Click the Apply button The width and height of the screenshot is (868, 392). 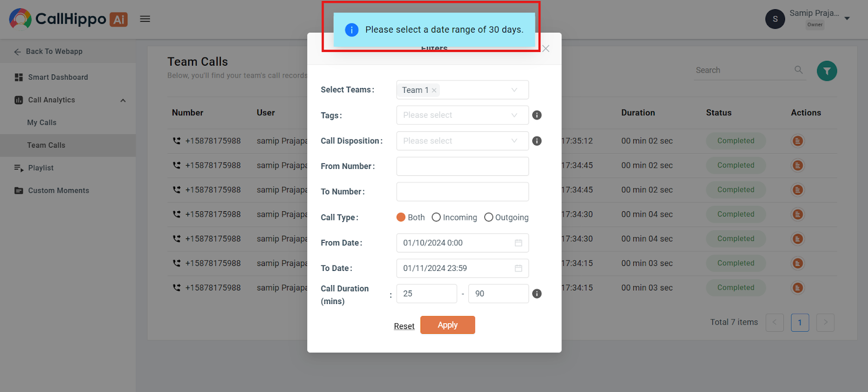448,325
